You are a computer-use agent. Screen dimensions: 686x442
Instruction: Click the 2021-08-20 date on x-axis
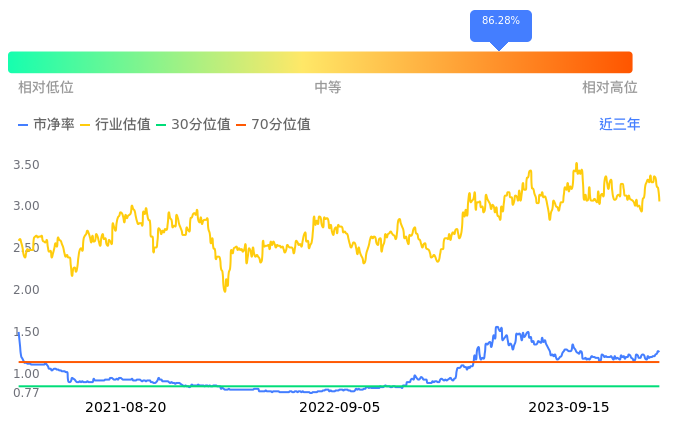pos(126,407)
